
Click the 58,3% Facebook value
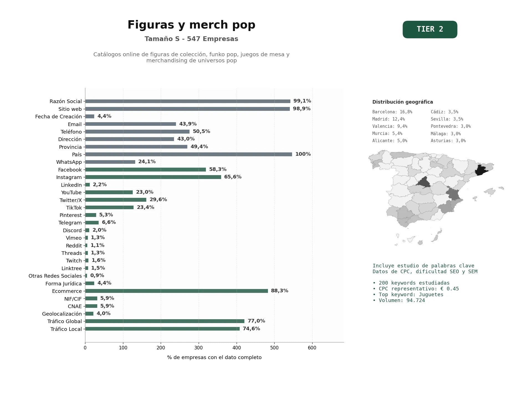pyautogui.click(x=218, y=169)
